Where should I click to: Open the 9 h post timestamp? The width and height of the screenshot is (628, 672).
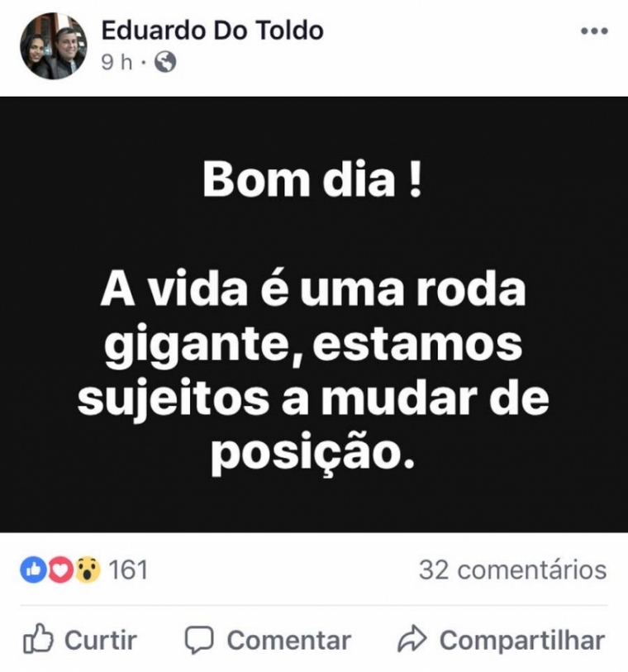click(117, 63)
